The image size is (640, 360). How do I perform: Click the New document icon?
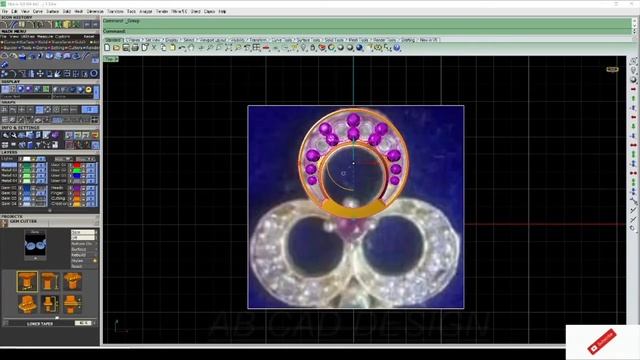[107, 48]
